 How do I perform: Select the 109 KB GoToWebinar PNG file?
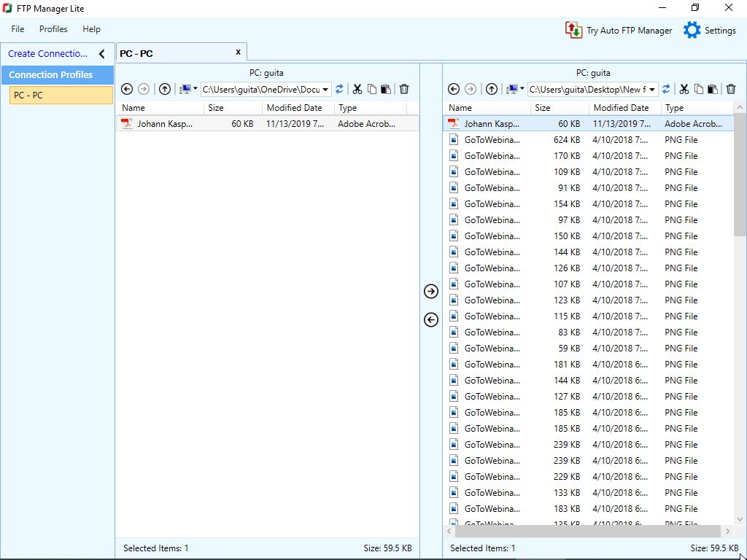pos(589,172)
